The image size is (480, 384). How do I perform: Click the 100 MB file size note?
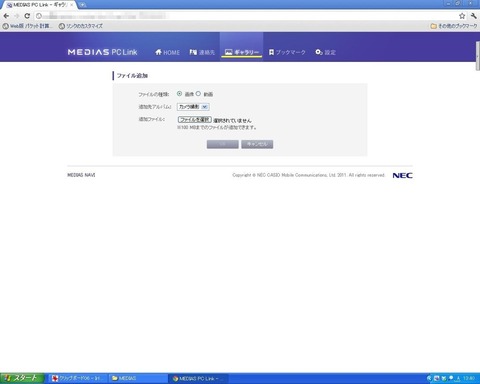pos(217,127)
